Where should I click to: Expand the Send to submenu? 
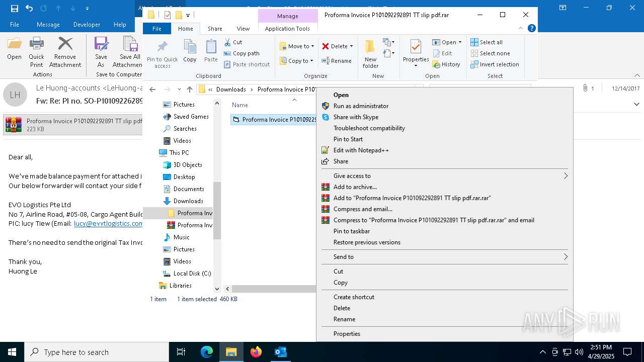coord(445,257)
